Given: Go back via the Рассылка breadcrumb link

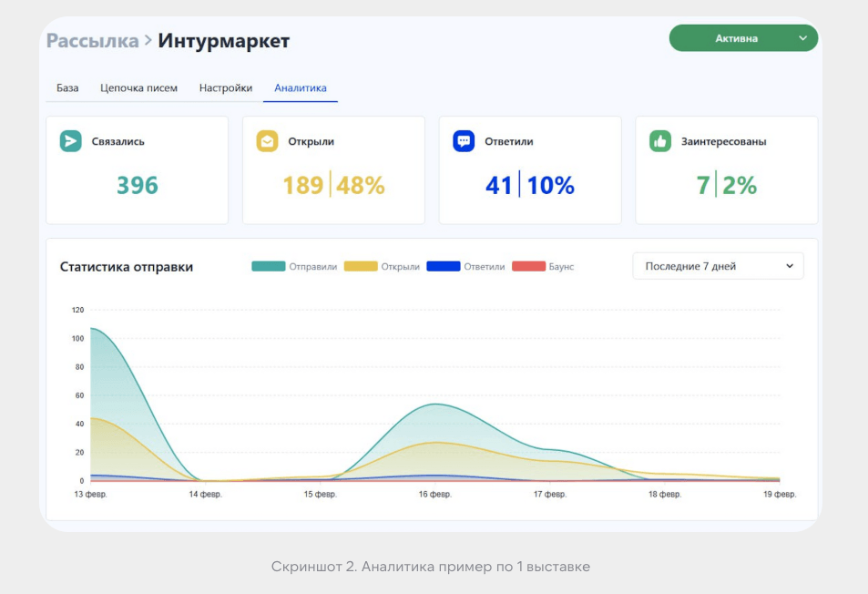Looking at the screenshot, I should click(92, 40).
